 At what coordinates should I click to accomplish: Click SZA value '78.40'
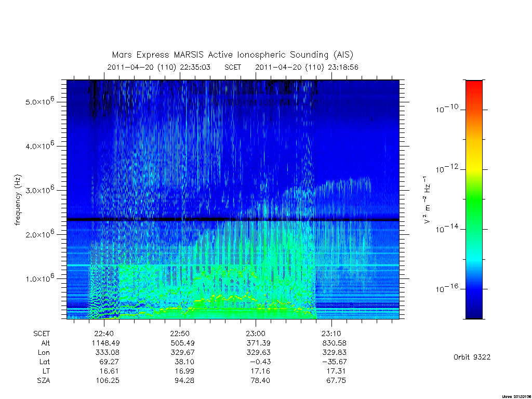[x=261, y=381]
